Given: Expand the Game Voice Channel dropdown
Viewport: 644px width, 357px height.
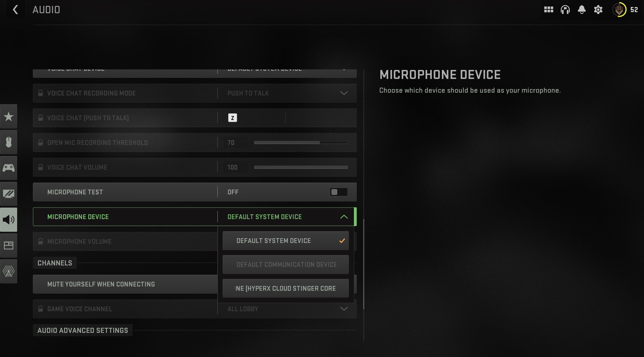Looking at the screenshot, I should coord(287,309).
